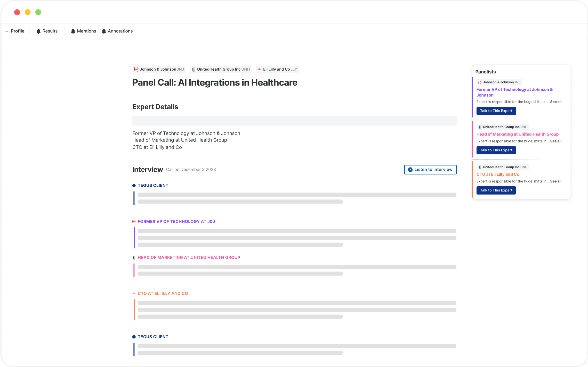Click the Johnson & Johnson logo in header tag
Viewport: 588px width, 367px height.
pyautogui.click(x=136, y=69)
